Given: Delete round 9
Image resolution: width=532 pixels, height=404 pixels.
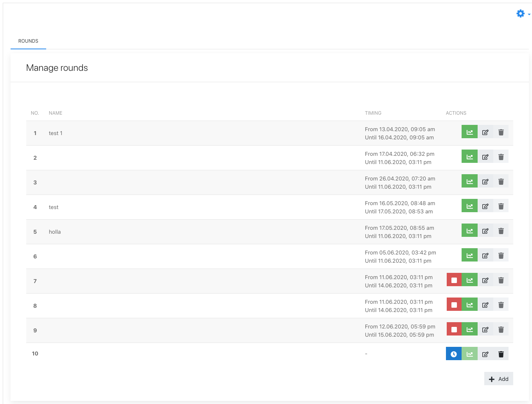Looking at the screenshot, I should [501, 329].
